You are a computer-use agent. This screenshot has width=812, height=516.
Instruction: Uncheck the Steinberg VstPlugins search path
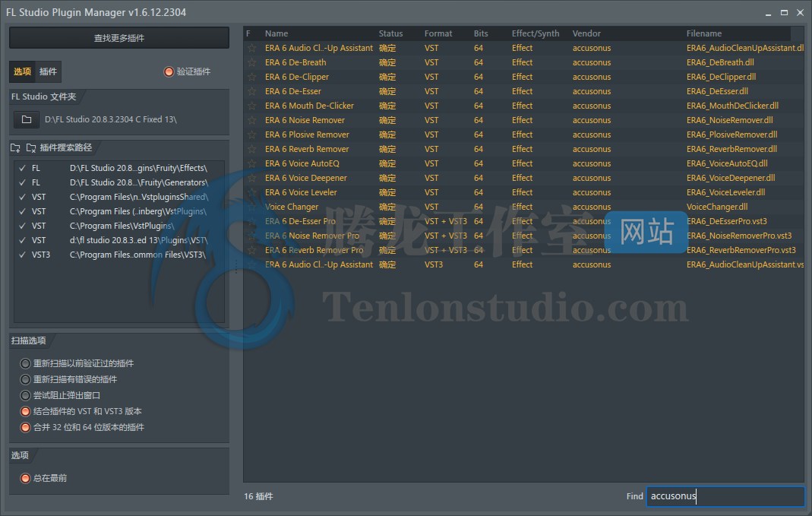tap(22, 212)
